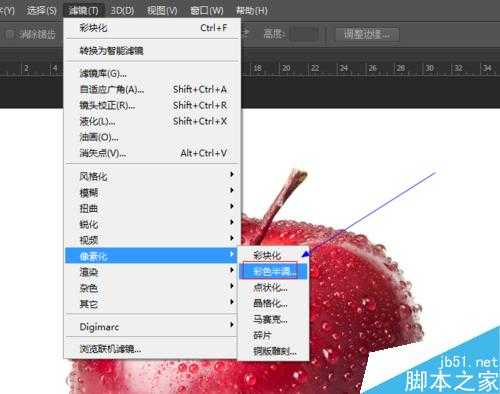Screen dimensions: 500x394
Task: Open the 视图(V) menu
Action: pos(162,11)
